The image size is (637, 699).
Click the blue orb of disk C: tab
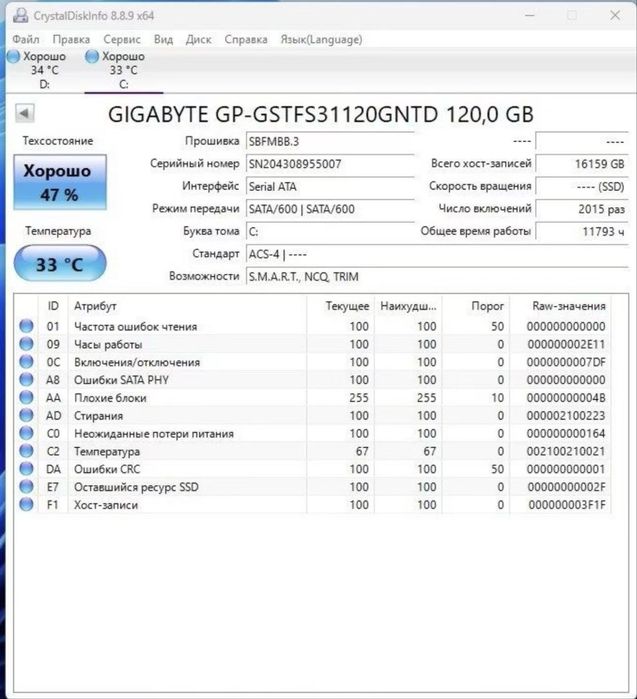92,57
